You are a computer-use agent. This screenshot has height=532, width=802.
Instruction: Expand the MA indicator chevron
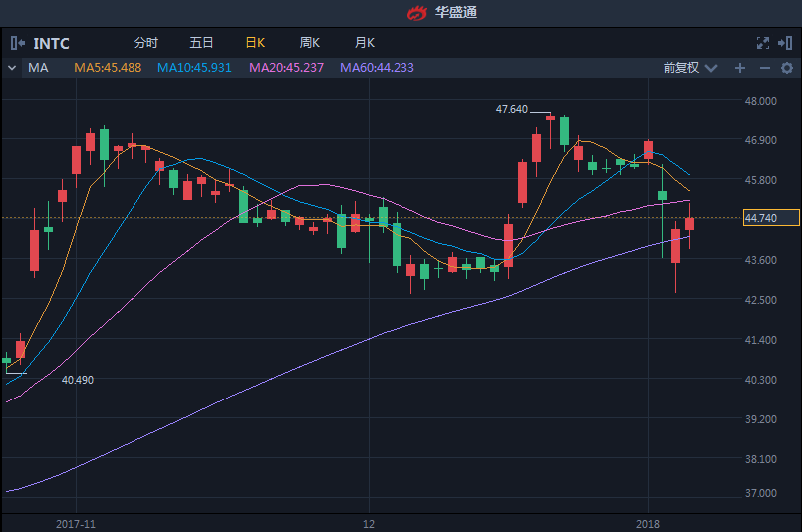coord(12,68)
